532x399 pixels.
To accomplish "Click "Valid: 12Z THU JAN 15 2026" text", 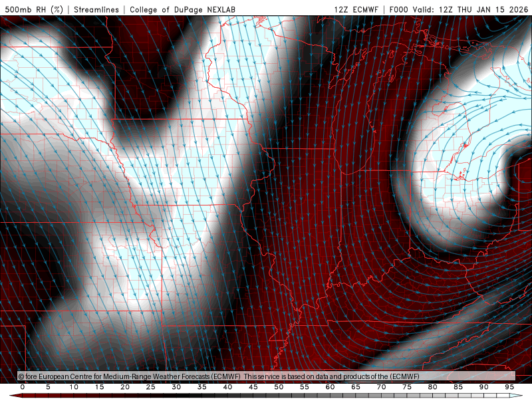I will pyautogui.click(x=470, y=9).
